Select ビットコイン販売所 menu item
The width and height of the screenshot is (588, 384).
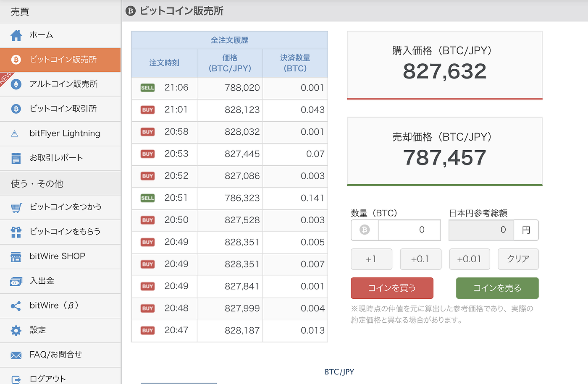tap(60, 60)
